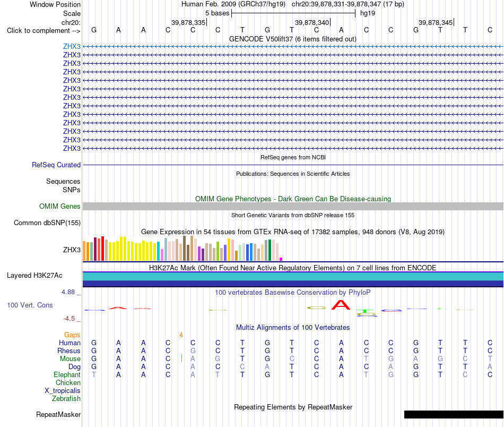Click the Common dbSNP(155) track label
Screen dimensions: 504x427
tap(47, 223)
